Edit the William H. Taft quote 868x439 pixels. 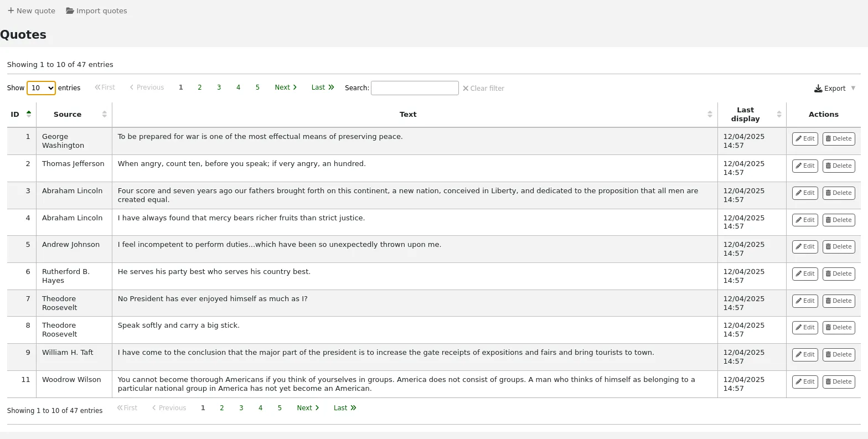coord(805,355)
